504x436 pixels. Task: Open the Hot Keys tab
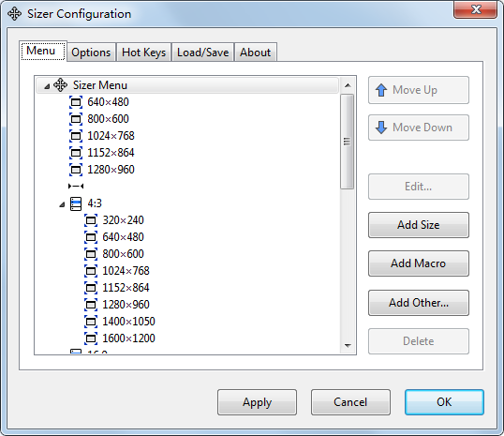coord(143,53)
